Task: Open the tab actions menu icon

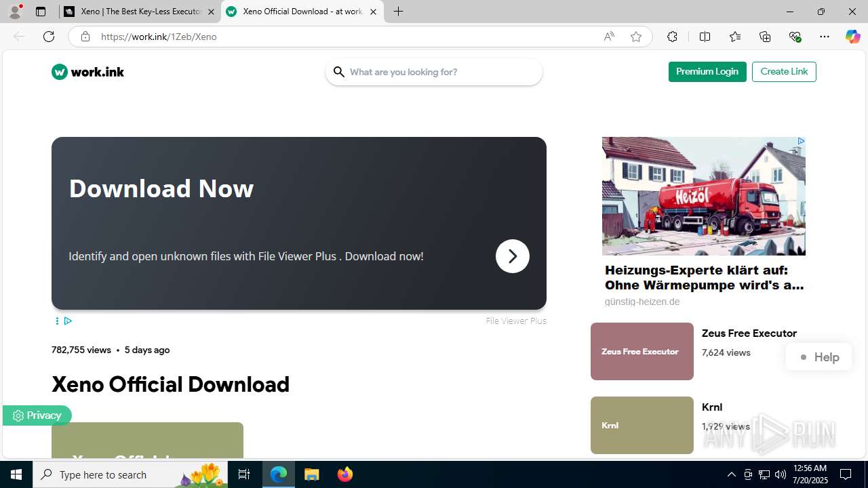Action: (x=41, y=12)
